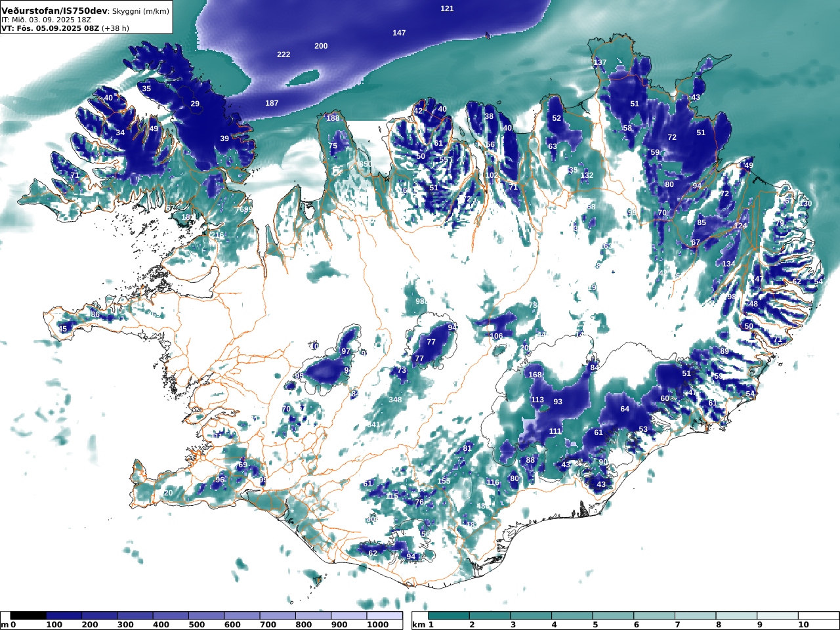
Task: Click the 222 visibility value over the sea
Action: click(283, 54)
